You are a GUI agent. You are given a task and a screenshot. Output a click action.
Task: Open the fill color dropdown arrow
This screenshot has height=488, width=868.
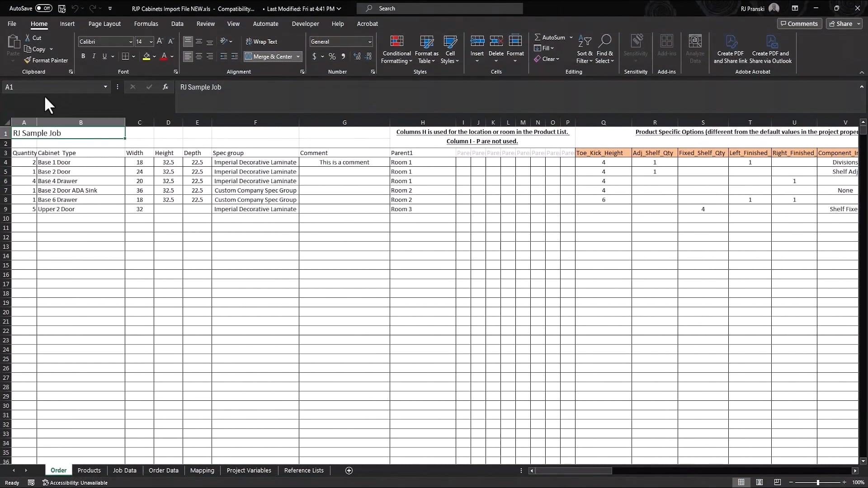pyautogui.click(x=154, y=56)
